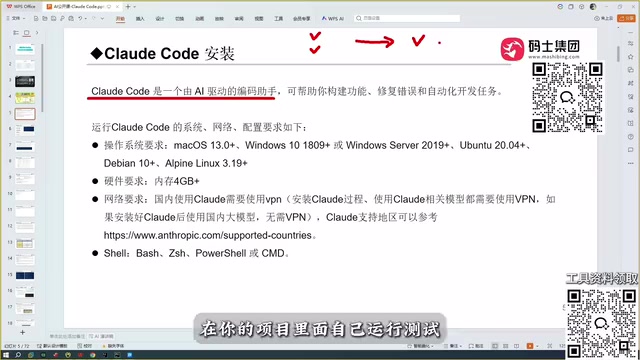Select slide 3 thumbnail with dark image
The width and height of the screenshot is (640, 360).
click(x=25, y=81)
